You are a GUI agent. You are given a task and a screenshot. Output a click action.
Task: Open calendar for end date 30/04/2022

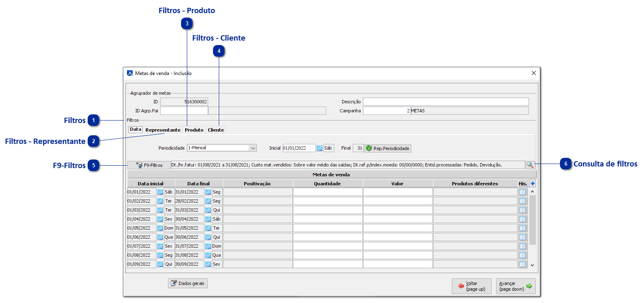click(208, 219)
